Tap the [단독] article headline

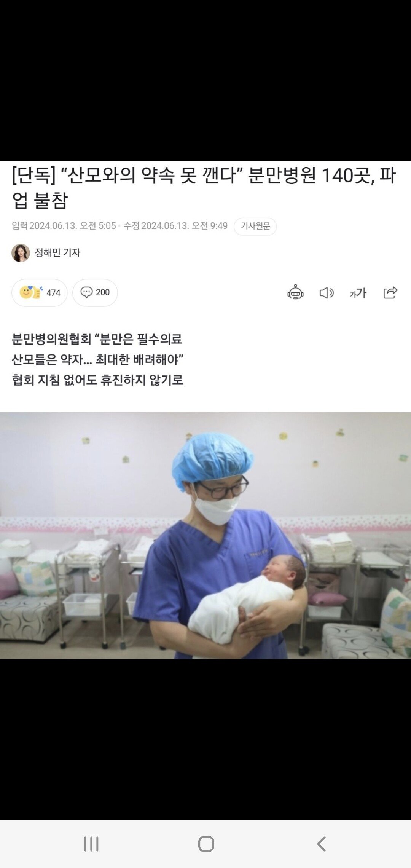click(204, 188)
